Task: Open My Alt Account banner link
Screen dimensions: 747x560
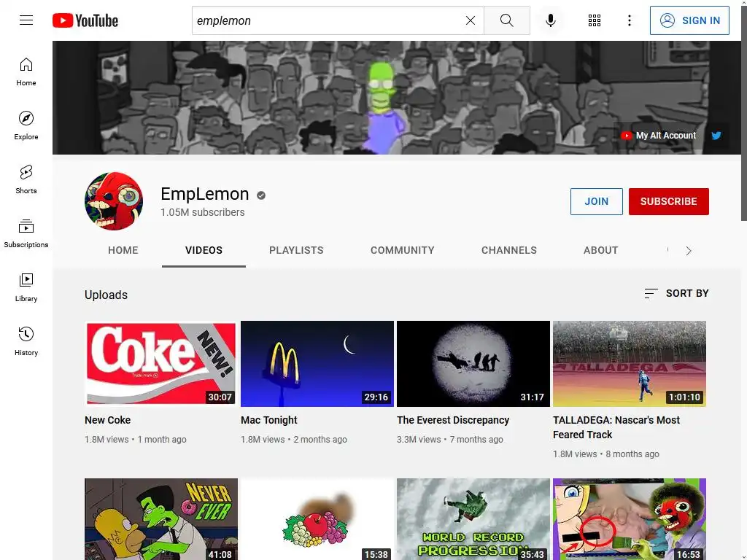Action: coord(659,136)
